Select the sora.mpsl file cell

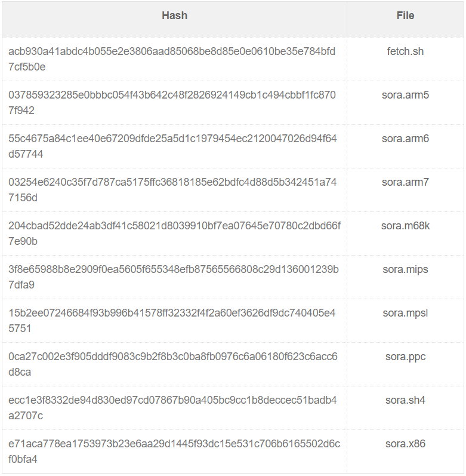(405, 313)
